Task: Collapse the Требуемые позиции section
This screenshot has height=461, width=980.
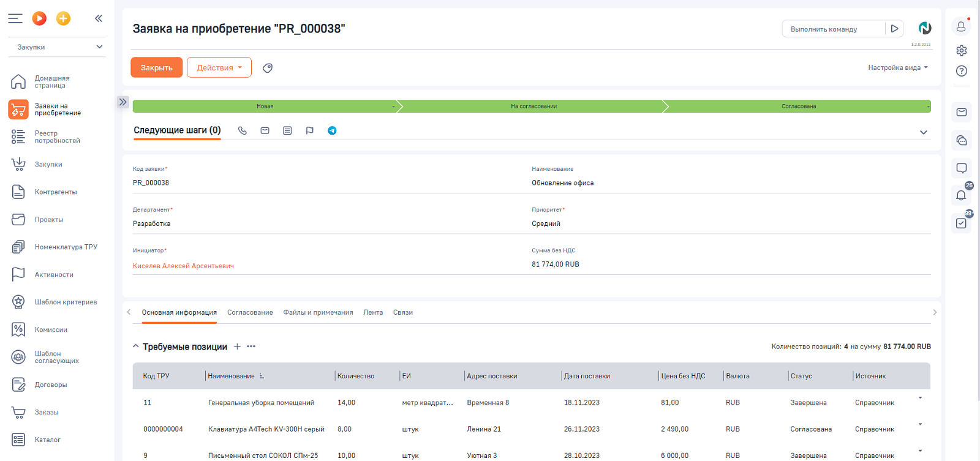Action: click(136, 347)
